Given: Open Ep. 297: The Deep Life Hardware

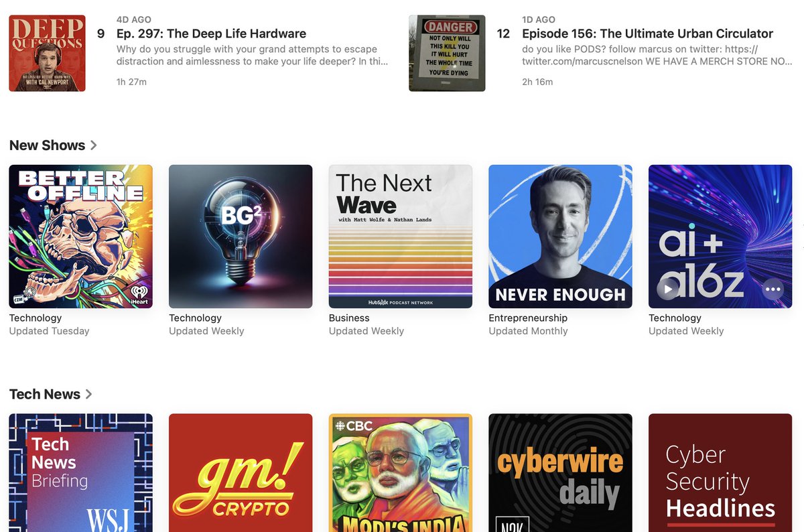Looking at the screenshot, I should [211, 34].
